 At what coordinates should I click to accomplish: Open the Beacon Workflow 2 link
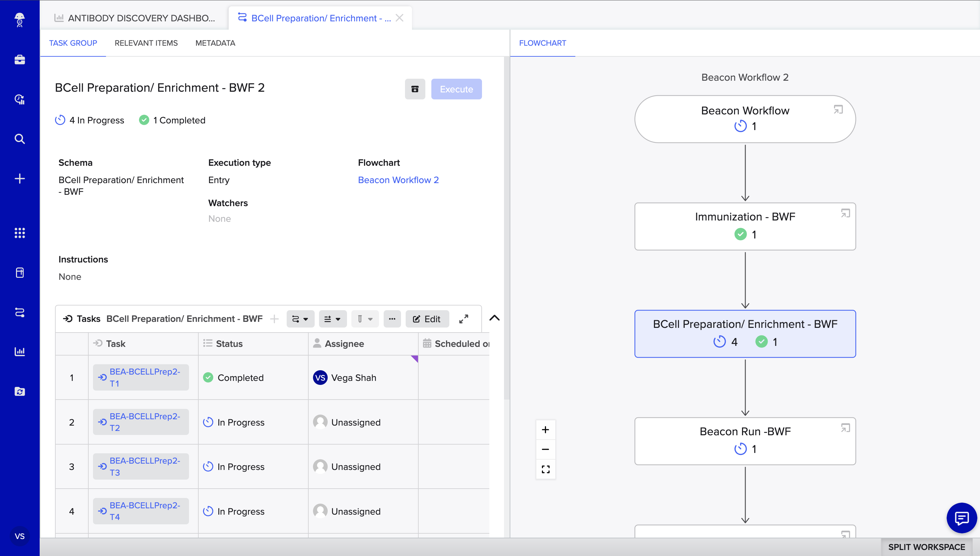point(398,180)
